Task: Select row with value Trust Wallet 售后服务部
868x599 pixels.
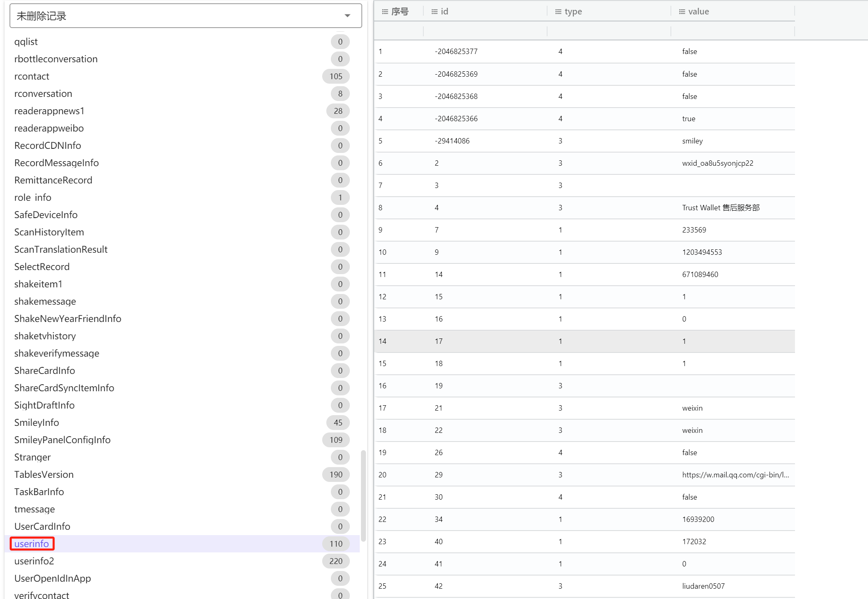Action: (720, 208)
